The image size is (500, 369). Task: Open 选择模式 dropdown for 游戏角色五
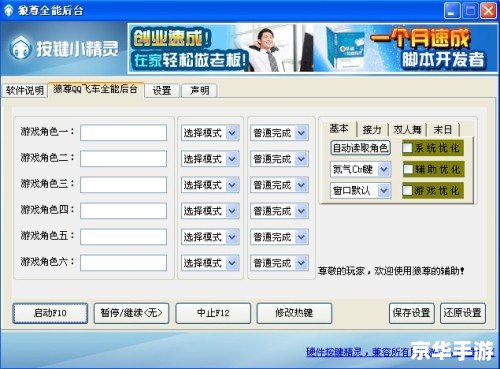tap(210, 237)
